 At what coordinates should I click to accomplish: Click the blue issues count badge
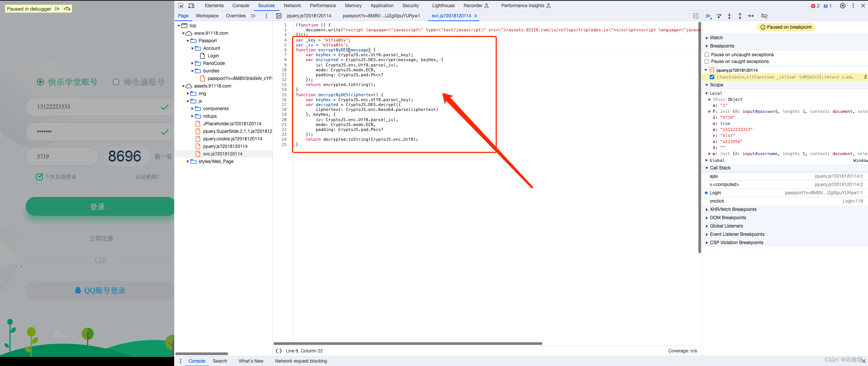tap(828, 6)
